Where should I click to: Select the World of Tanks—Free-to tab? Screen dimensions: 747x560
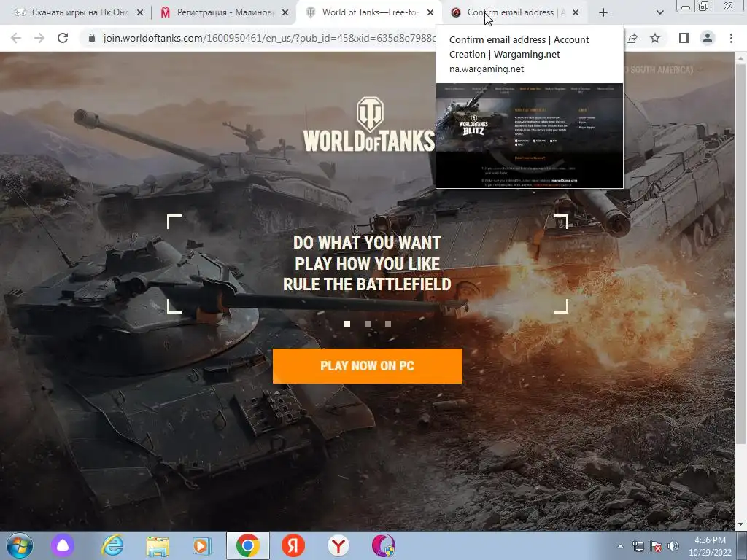pyautogui.click(x=369, y=12)
